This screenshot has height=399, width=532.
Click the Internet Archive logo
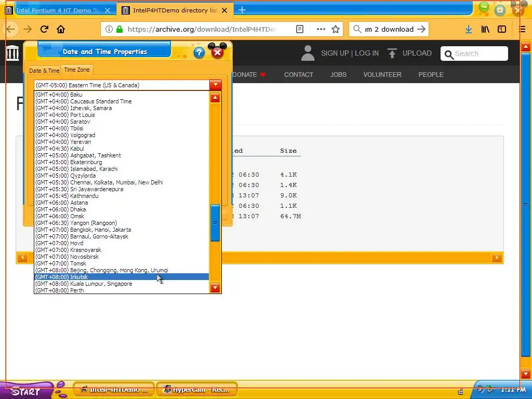(12, 53)
